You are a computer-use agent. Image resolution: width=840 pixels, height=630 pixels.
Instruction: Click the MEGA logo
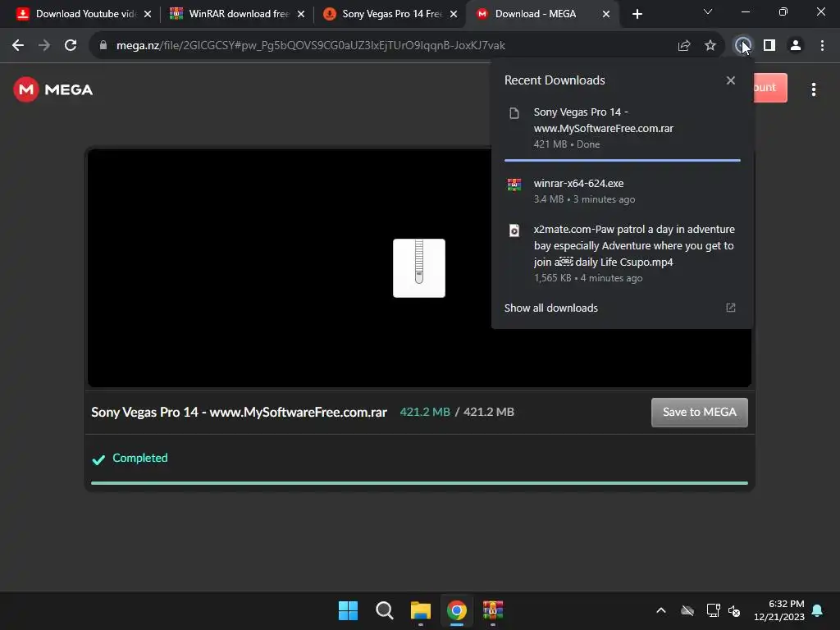coord(53,89)
